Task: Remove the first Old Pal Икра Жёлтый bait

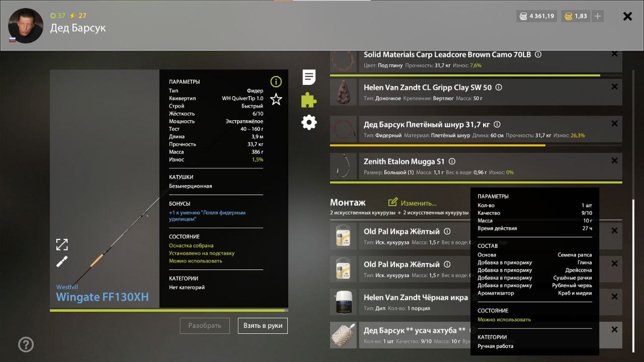Action: click(x=614, y=231)
